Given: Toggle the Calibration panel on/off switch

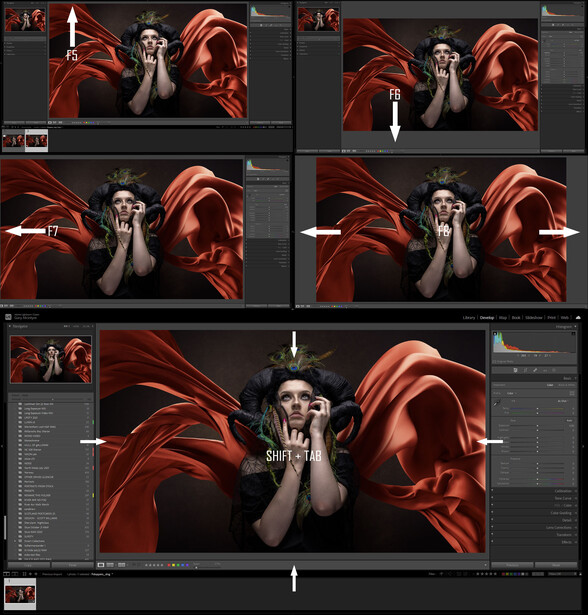Looking at the screenshot, I should coord(493,491).
